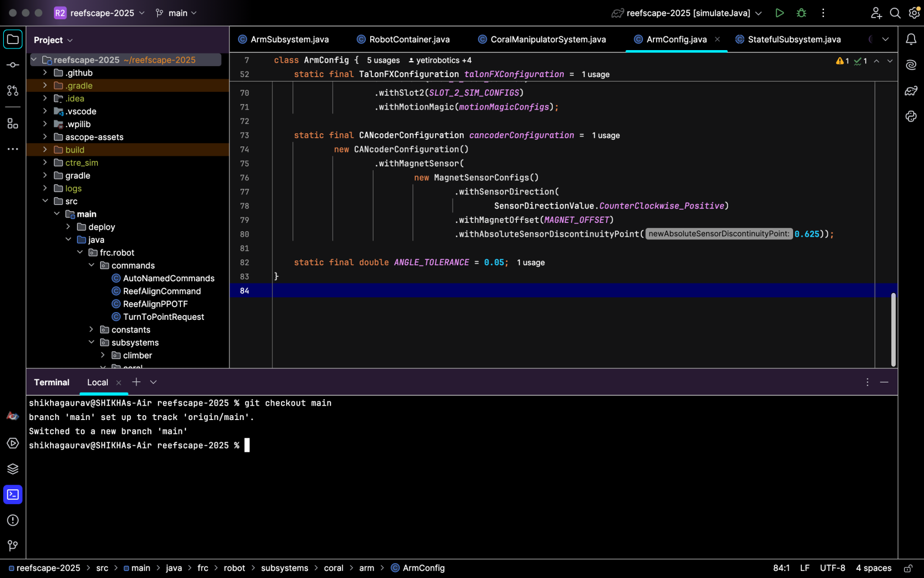924x578 pixels.
Task: Open the Project tool window icon
Action: click(x=13, y=39)
